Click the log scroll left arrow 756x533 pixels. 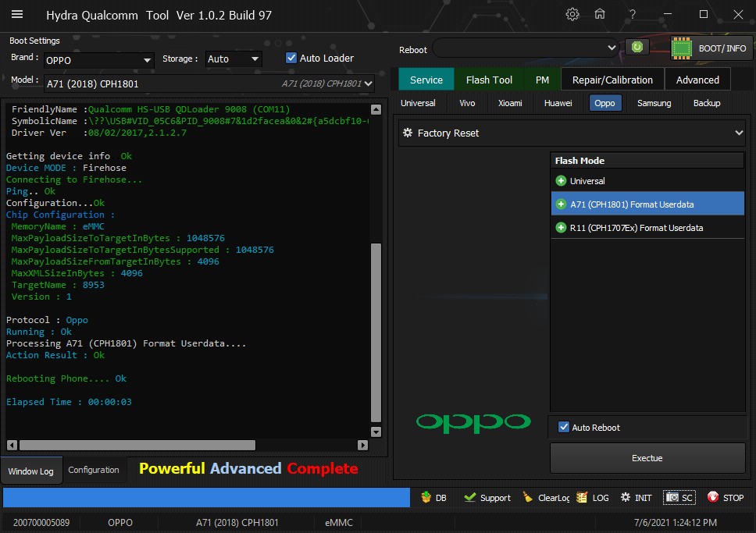12,445
